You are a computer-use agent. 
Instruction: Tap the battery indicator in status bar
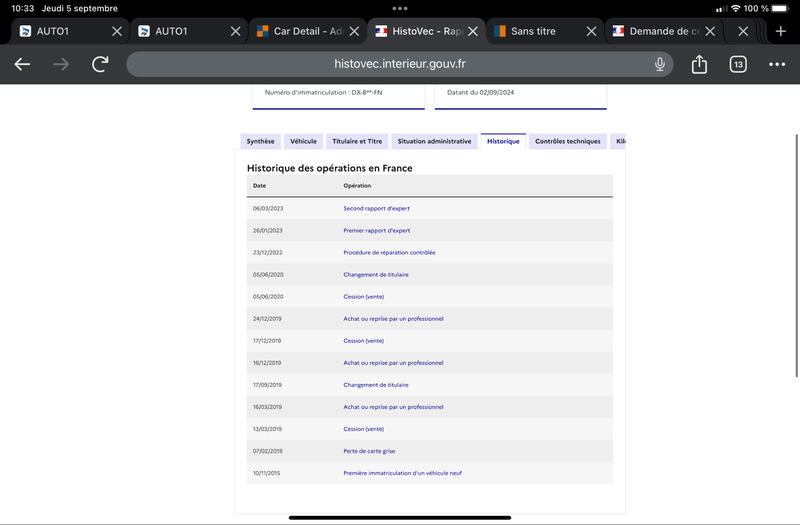(780, 8)
